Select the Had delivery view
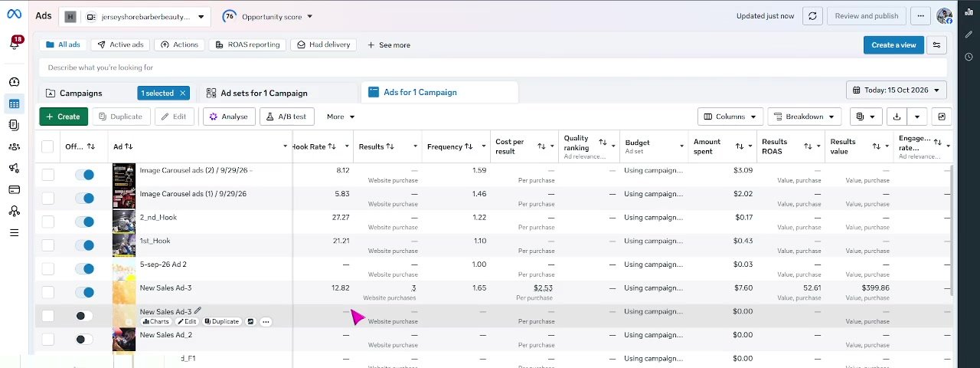980x368 pixels. click(323, 44)
